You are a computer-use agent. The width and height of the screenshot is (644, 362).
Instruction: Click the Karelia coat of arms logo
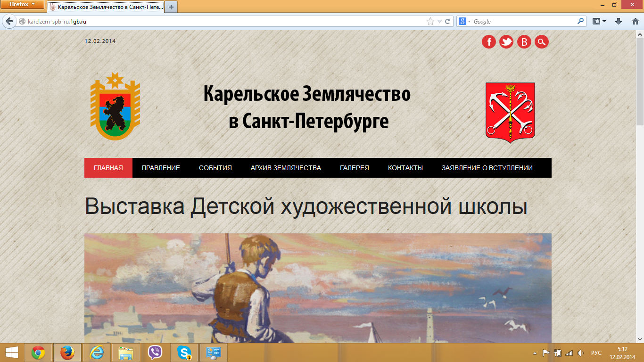[115, 107]
